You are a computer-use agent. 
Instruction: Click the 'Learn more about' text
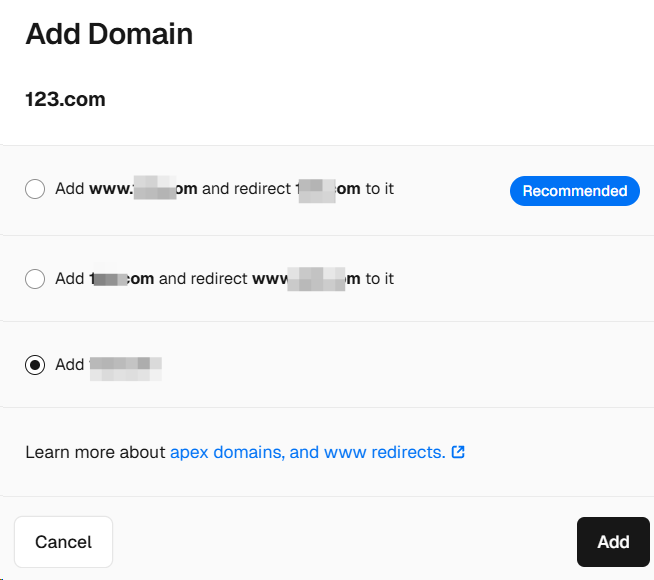pyautogui.click(x=96, y=452)
